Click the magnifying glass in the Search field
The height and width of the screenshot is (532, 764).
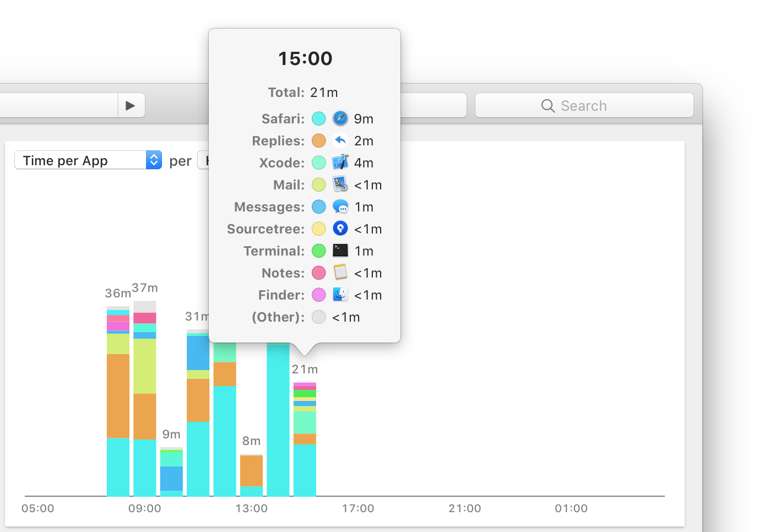[548, 106]
